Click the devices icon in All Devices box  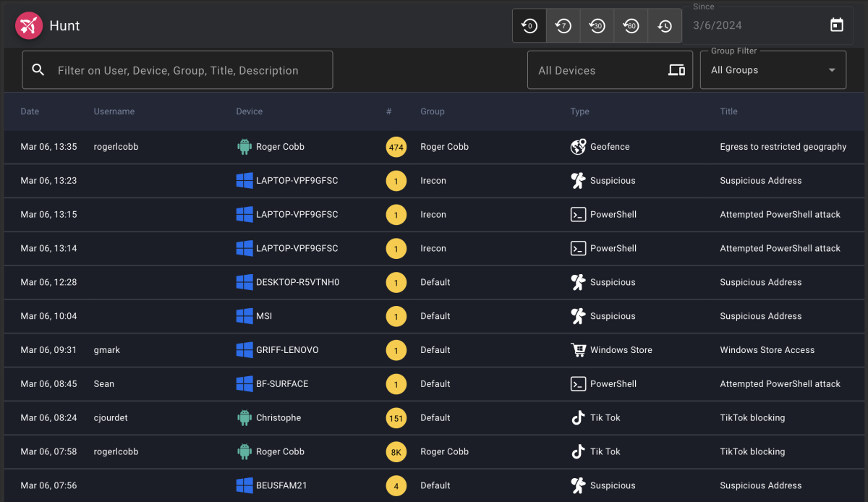coord(676,70)
